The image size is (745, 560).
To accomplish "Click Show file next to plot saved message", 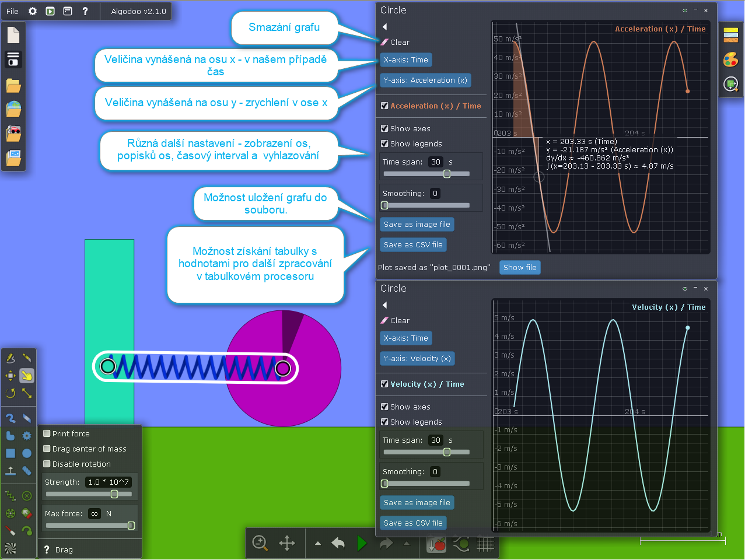I will coord(519,268).
